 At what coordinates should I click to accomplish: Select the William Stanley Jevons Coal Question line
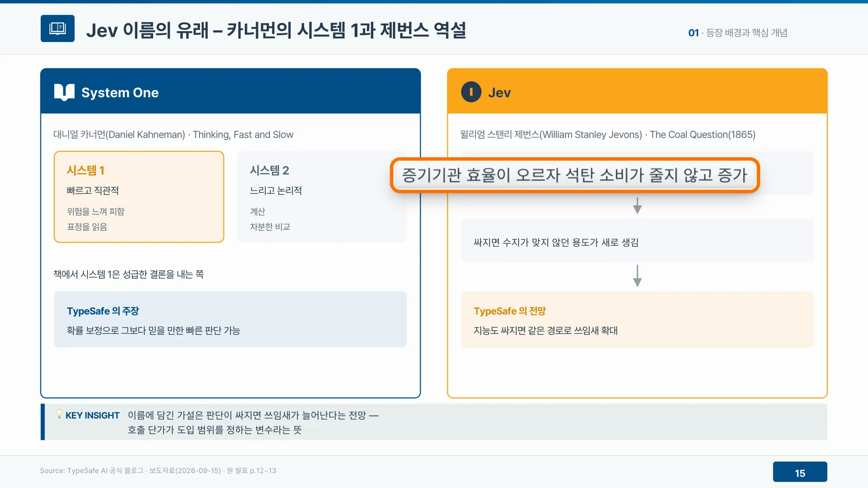click(x=608, y=135)
